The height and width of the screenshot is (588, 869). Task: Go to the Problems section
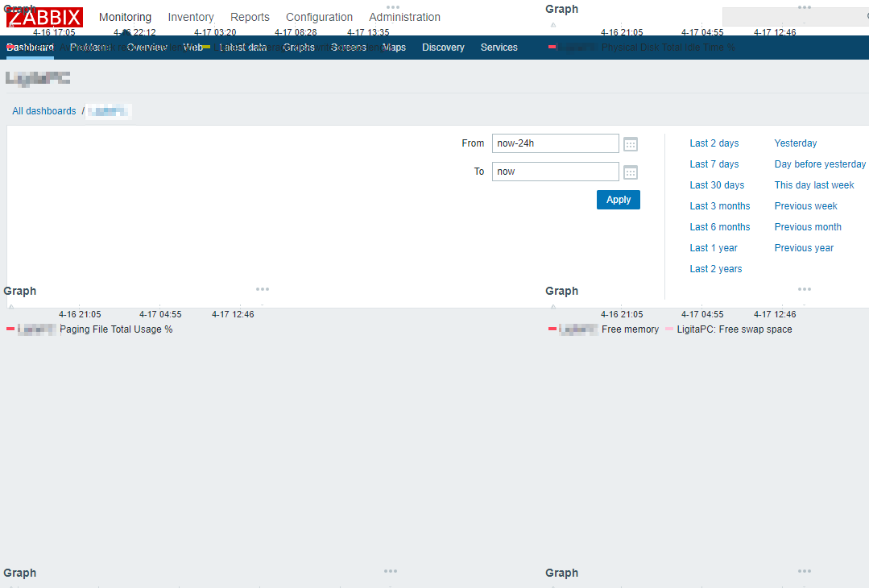[x=90, y=48]
